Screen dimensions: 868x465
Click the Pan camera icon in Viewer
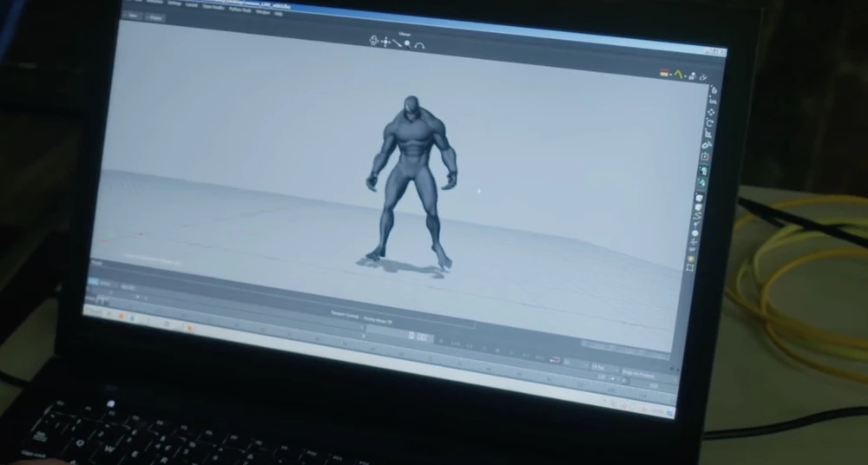point(385,41)
